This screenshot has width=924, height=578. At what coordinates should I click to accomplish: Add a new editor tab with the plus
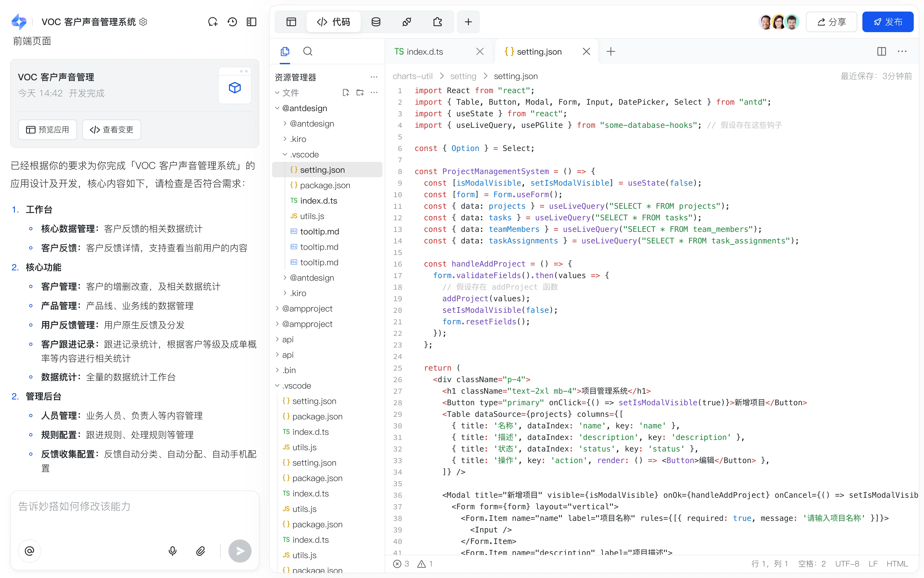tap(611, 52)
